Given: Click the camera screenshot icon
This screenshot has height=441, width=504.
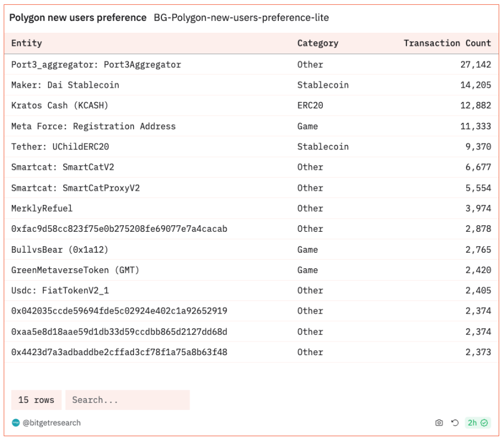Looking at the screenshot, I should (439, 423).
